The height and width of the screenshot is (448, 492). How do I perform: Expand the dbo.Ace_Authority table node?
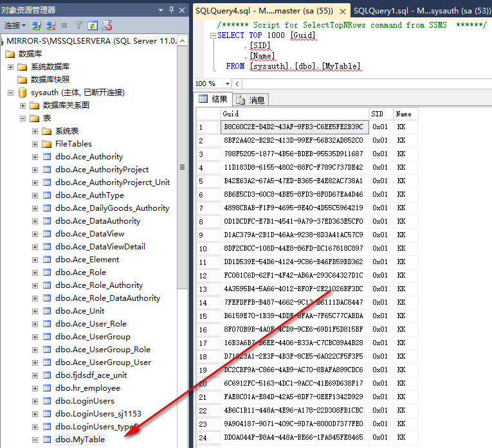pos(35,157)
